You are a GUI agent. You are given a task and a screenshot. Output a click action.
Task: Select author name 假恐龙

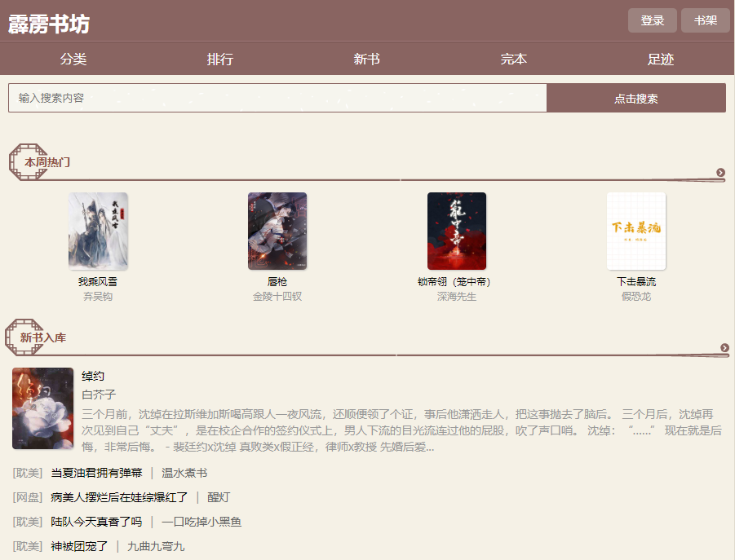636,297
